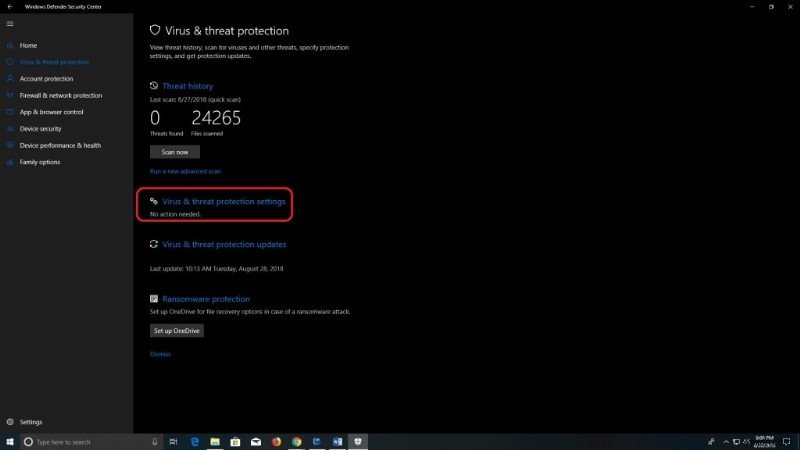
Task: Click the 24265 files scanned count
Action: click(216, 118)
